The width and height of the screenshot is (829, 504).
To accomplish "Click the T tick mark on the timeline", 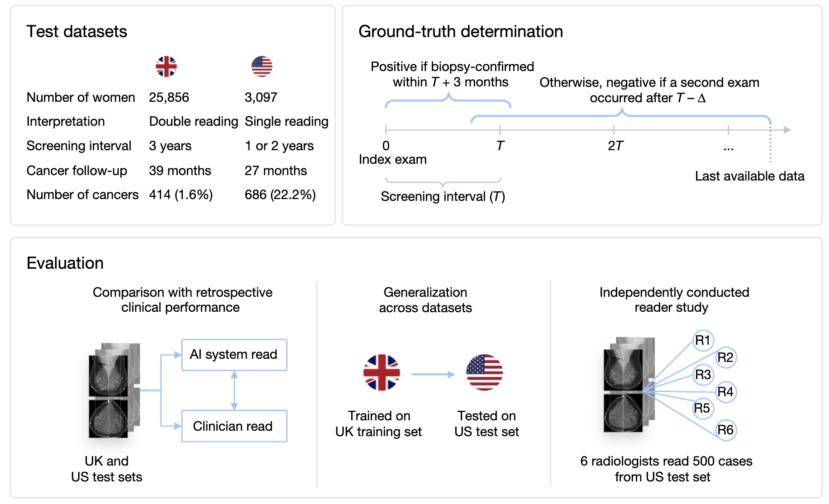I will (x=500, y=130).
